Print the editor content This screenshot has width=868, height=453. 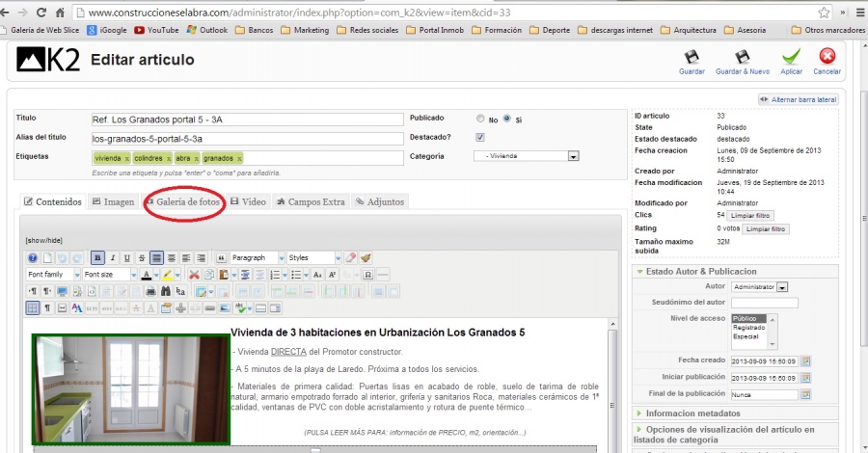(150, 291)
